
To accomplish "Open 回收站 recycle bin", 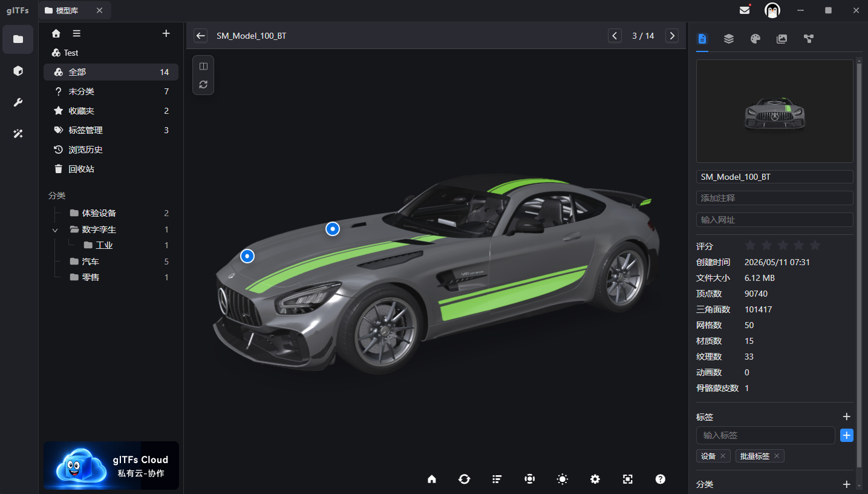I will pos(111,169).
